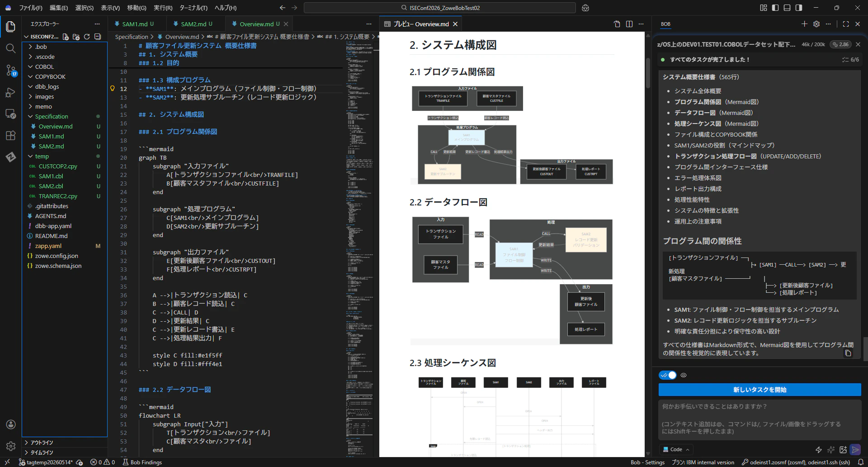Collapse all folders in the explorer

(97, 37)
